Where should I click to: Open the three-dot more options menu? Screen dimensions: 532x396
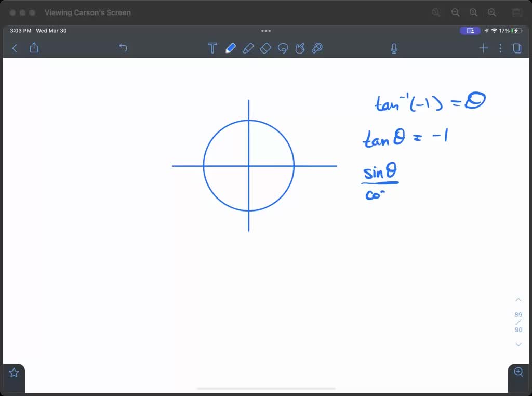pos(500,48)
